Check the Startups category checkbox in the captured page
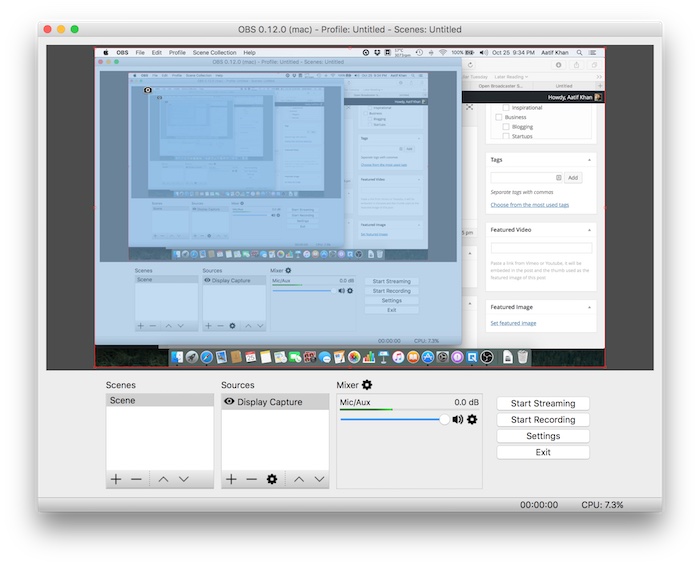The width and height of the screenshot is (700, 566). click(506, 136)
